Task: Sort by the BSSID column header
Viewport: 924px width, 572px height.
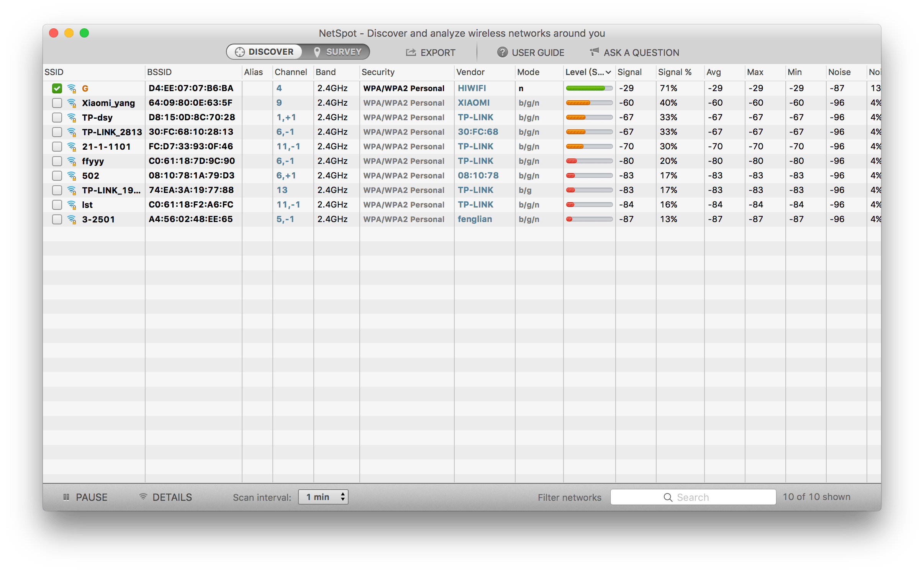Action: tap(193, 72)
